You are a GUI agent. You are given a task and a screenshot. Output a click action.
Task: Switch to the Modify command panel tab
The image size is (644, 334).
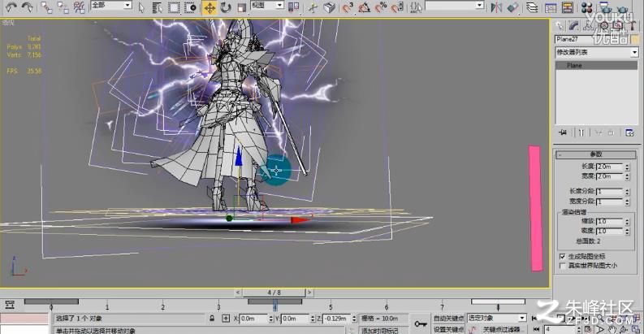pos(573,26)
